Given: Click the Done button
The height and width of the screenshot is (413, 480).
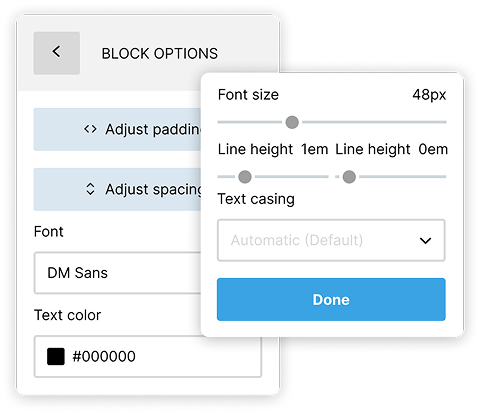Looking at the screenshot, I should (x=331, y=299).
